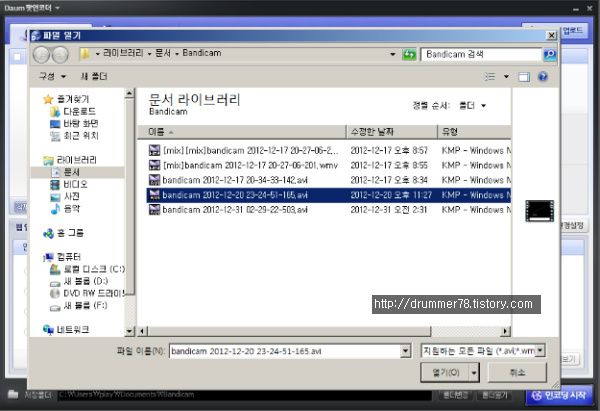The width and height of the screenshot is (600, 411).
Task: Open the 구성 (Organize) menu
Action: point(52,77)
